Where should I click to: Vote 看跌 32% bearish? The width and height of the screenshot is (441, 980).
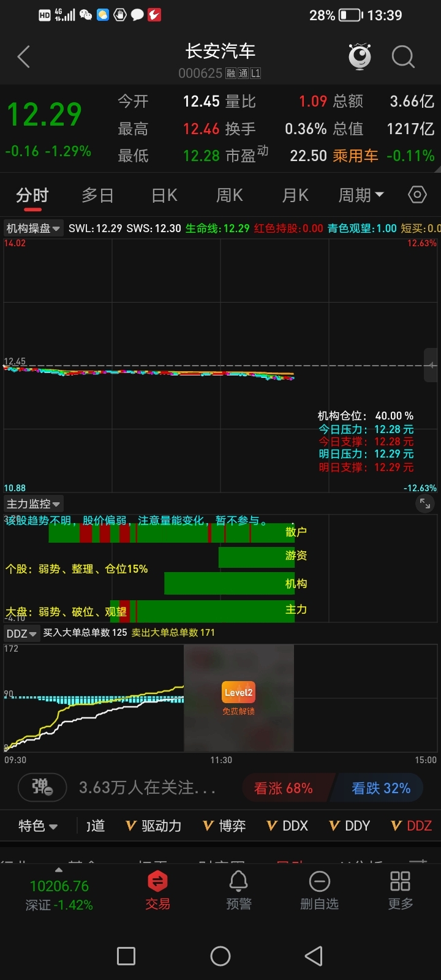pos(379,788)
